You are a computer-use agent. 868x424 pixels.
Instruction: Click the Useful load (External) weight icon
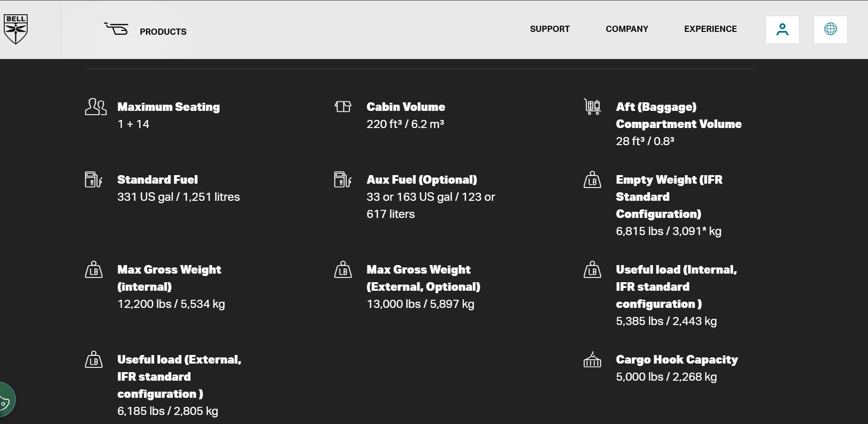tap(94, 360)
